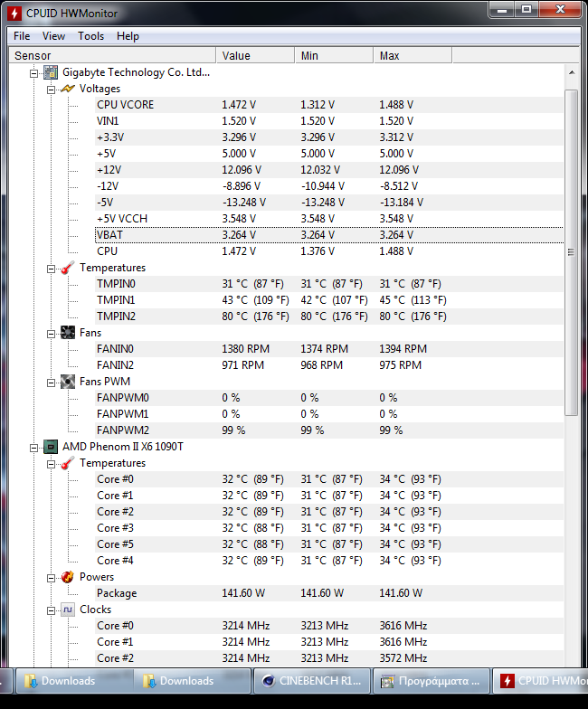
Task: Click the Fans PWM icon
Action: [67, 382]
